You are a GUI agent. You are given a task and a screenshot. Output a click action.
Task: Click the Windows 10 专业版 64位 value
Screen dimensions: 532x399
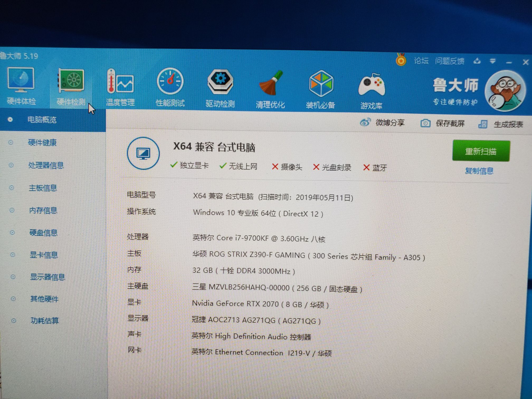(x=258, y=213)
